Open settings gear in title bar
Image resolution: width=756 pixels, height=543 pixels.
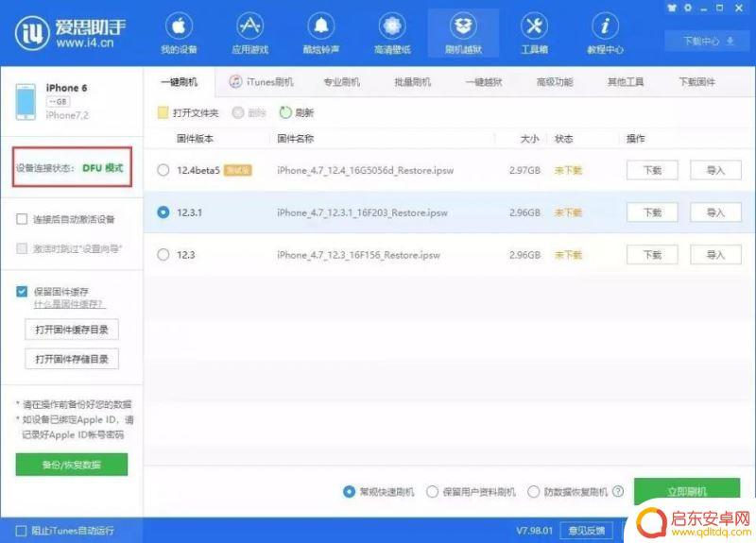pyautogui.click(x=688, y=8)
